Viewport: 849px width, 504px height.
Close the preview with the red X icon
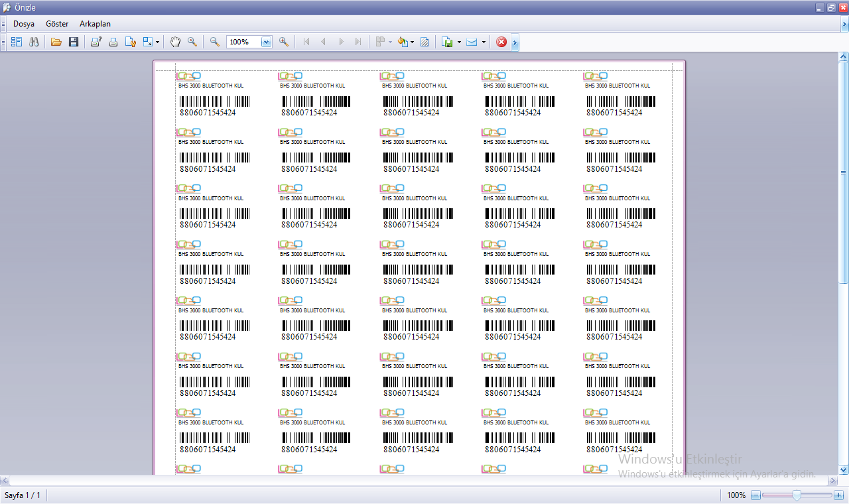coord(501,42)
